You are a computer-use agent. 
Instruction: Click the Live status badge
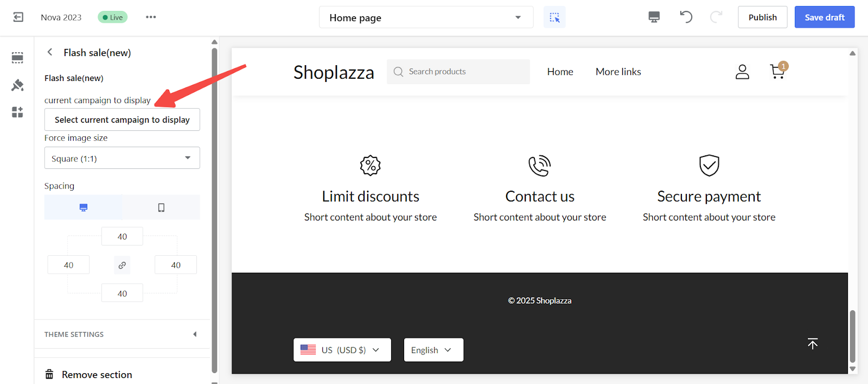(112, 17)
